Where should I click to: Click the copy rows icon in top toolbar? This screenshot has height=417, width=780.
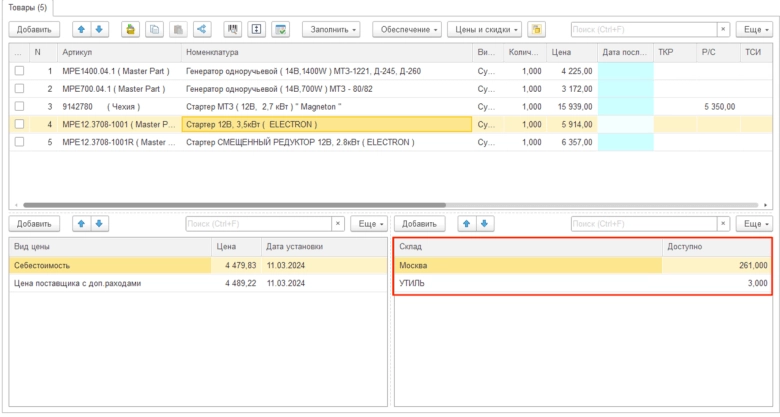[154, 30]
